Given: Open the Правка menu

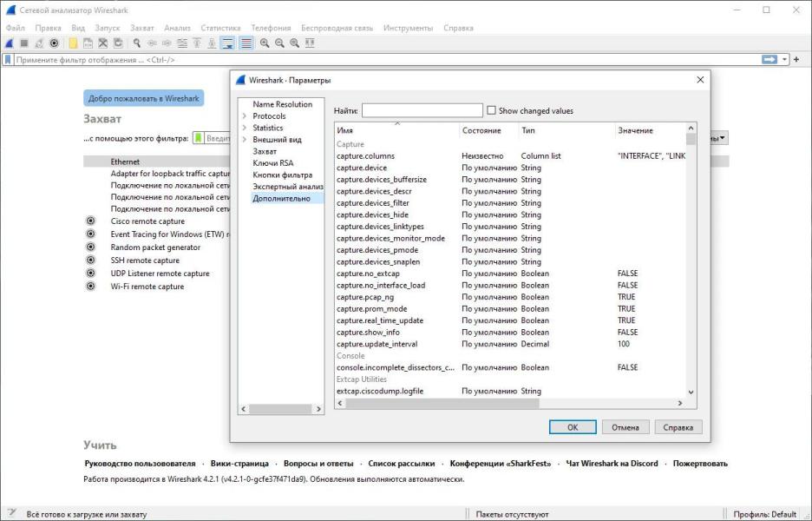Looking at the screenshot, I should [49, 28].
